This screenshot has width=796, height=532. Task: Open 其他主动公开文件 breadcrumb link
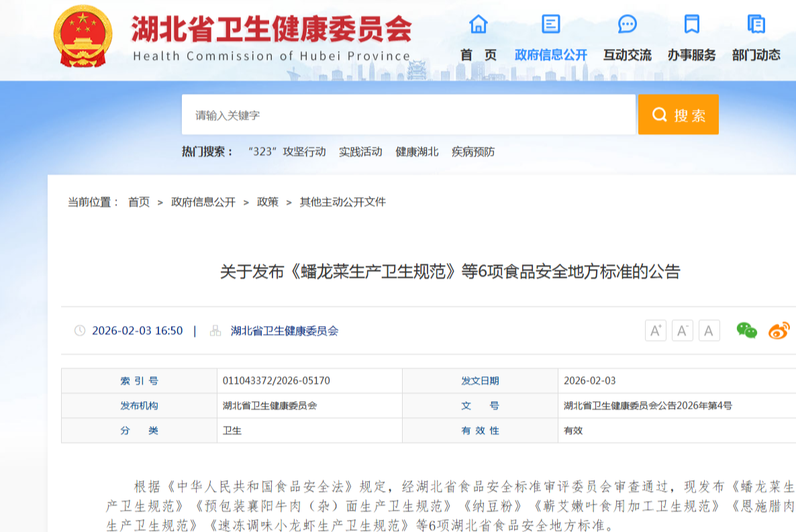(x=342, y=202)
